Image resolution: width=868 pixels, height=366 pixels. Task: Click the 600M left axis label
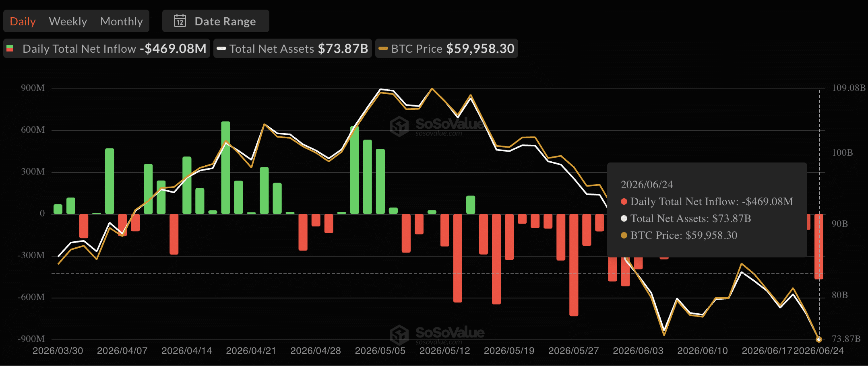pyautogui.click(x=33, y=130)
